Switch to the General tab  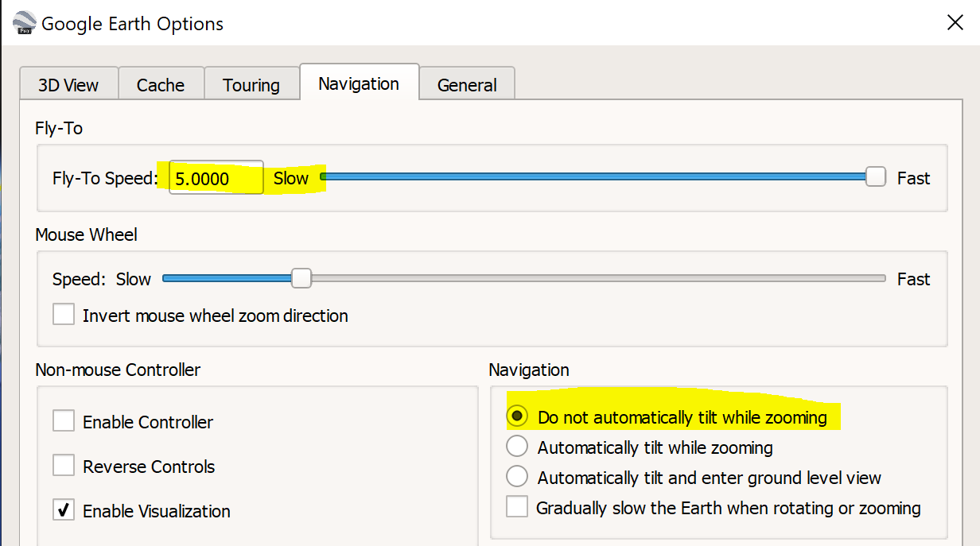click(x=467, y=85)
